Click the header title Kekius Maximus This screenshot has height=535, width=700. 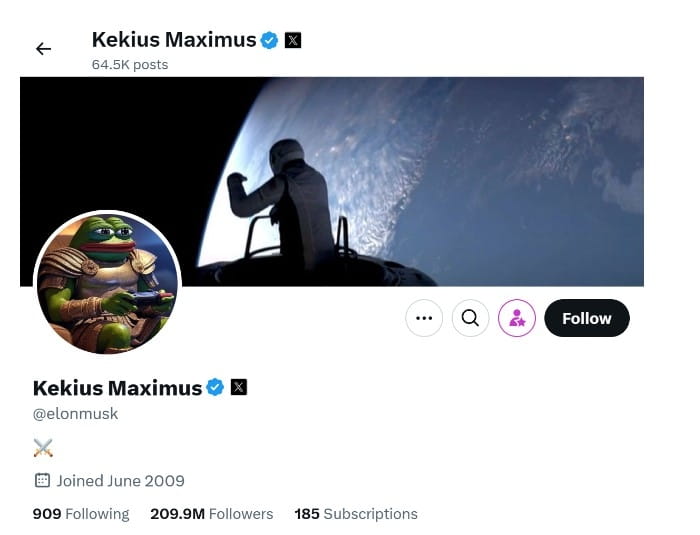click(174, 40)
